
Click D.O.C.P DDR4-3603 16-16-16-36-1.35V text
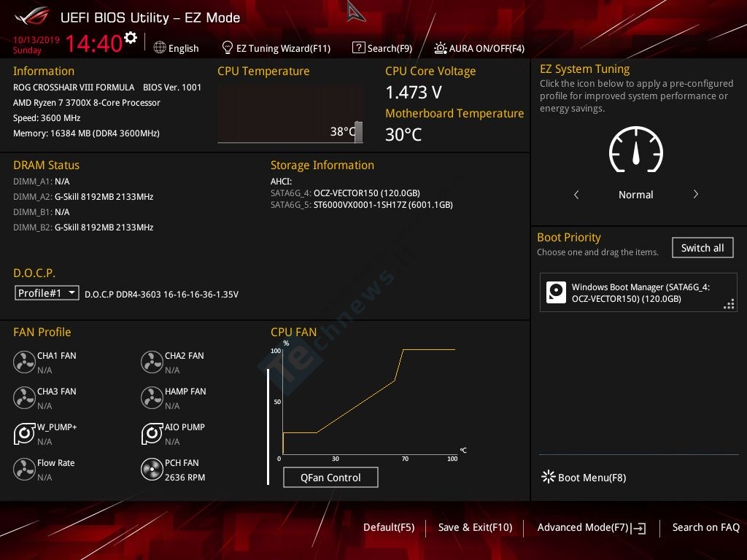(x=161, y=295)
